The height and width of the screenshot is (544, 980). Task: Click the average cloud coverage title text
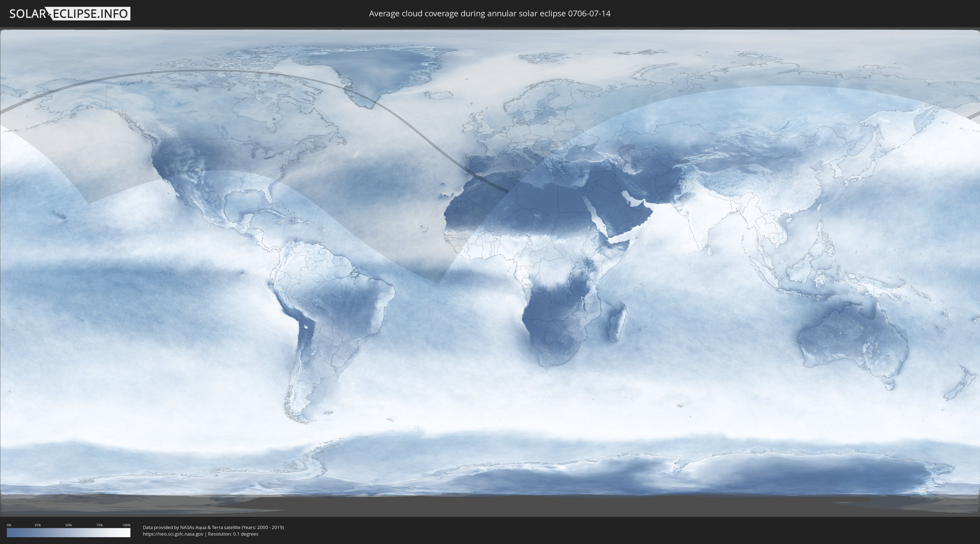pyautogui.click(x=490, y=14)
